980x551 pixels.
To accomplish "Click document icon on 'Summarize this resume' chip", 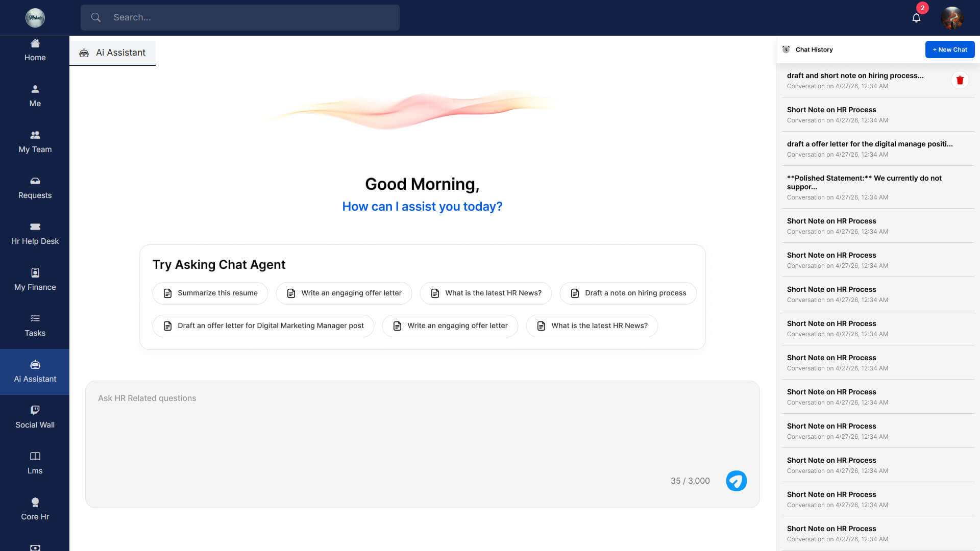I will click(x=167, y=293).
